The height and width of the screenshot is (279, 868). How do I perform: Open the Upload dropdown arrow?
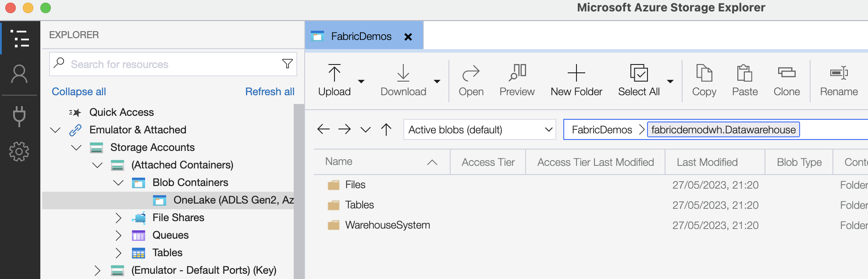click(x=361, y=82)
